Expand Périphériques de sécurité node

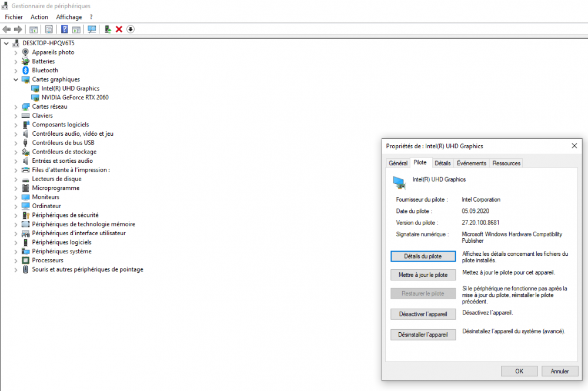point(16,215)
